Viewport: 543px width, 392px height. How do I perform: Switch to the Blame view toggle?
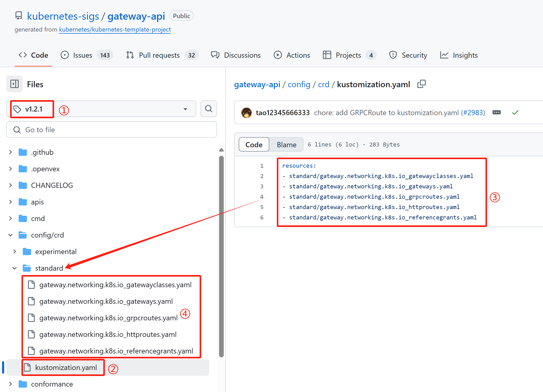click(286, 145)
